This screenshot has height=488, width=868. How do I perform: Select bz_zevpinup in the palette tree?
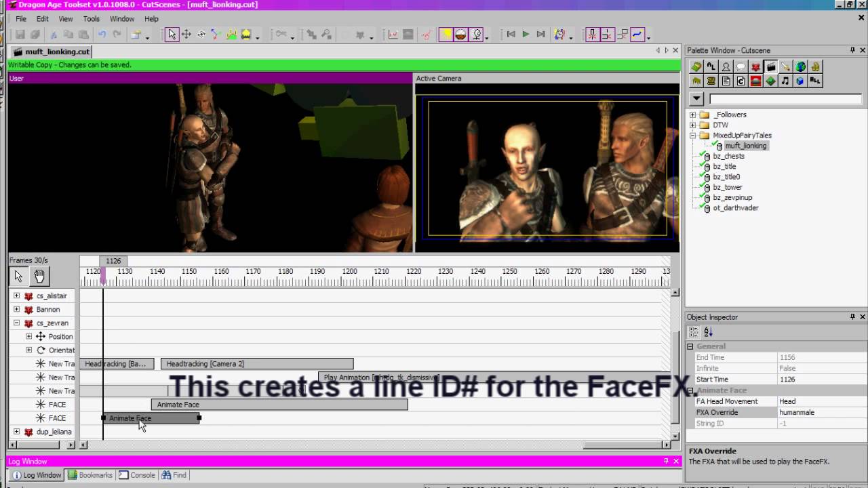coord(733,197)
